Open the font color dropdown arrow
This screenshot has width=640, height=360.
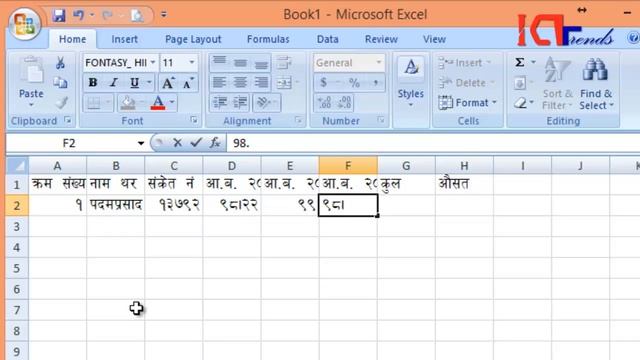click(x=173, y=102)
